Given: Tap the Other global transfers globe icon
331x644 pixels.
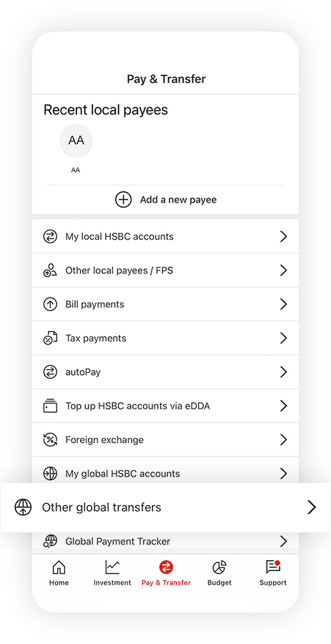Looking at the screenshot, I should click(23, 507).
